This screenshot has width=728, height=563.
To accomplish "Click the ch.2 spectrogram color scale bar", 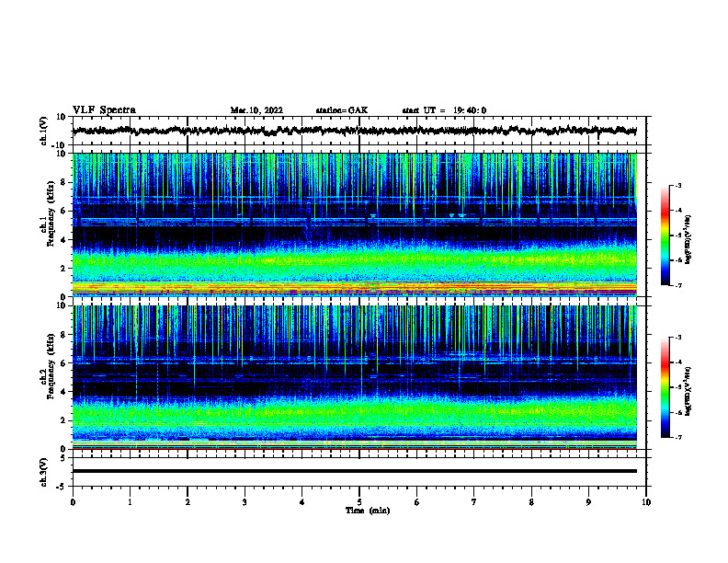I will click(665, 387).
